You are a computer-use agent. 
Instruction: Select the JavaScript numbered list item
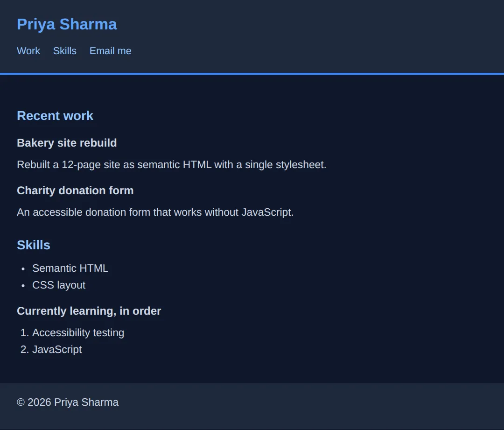click(57, 349)
